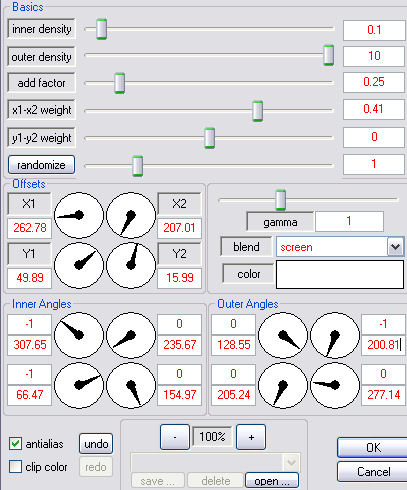The height and width of the screenshot is (490, 407).
Task: Enable the clip color checkbox
Action: (15, 467)
